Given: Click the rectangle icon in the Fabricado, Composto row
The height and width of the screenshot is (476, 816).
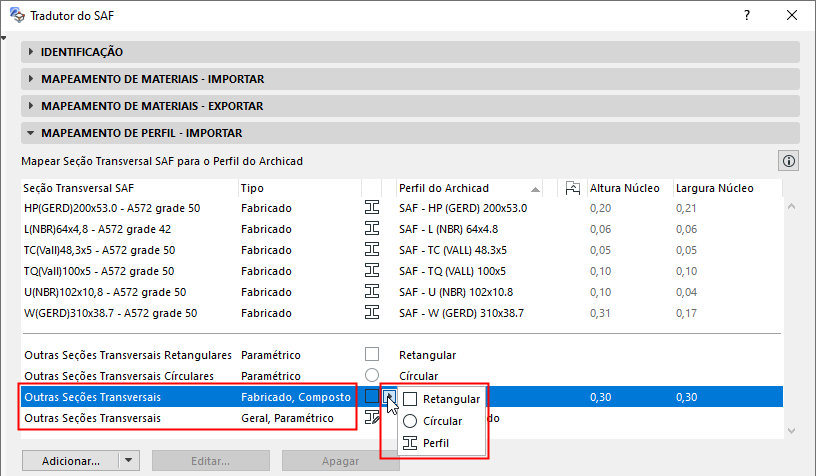Looking at the screenshot, I should pyautogui.click(x=372, y=396).
